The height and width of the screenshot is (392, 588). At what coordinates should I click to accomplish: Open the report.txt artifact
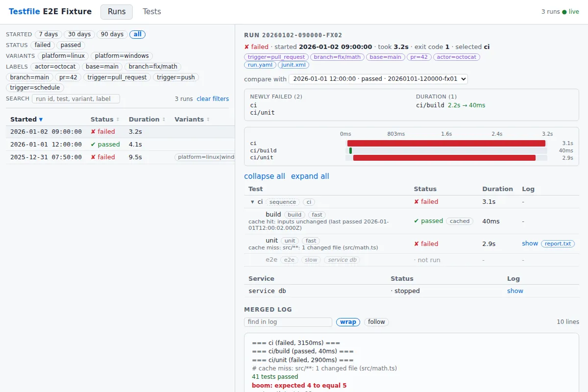tap(558, 244)
